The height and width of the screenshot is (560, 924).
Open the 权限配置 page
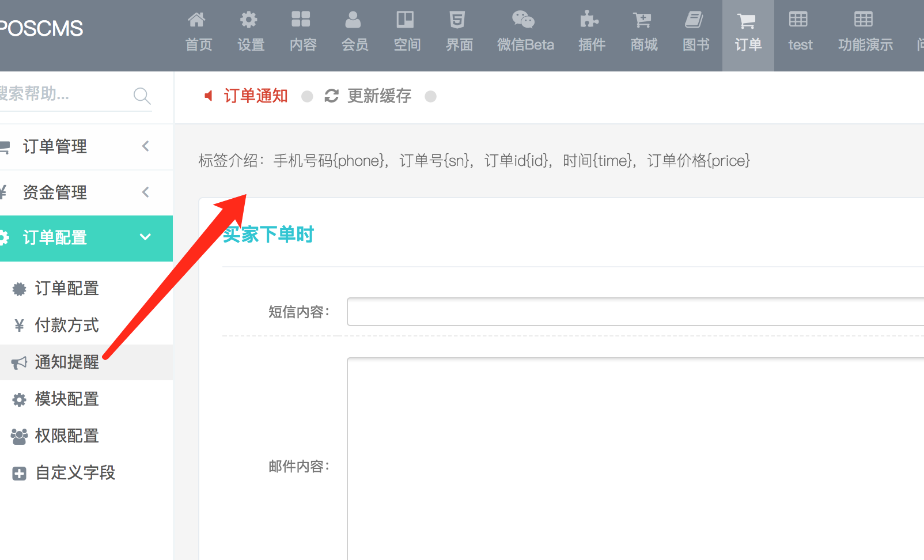coord(67,436)
